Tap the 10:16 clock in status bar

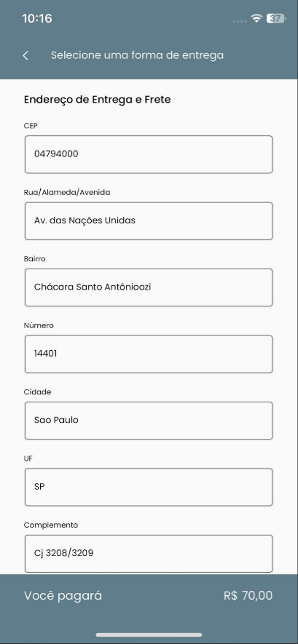[x=37, y=18]
